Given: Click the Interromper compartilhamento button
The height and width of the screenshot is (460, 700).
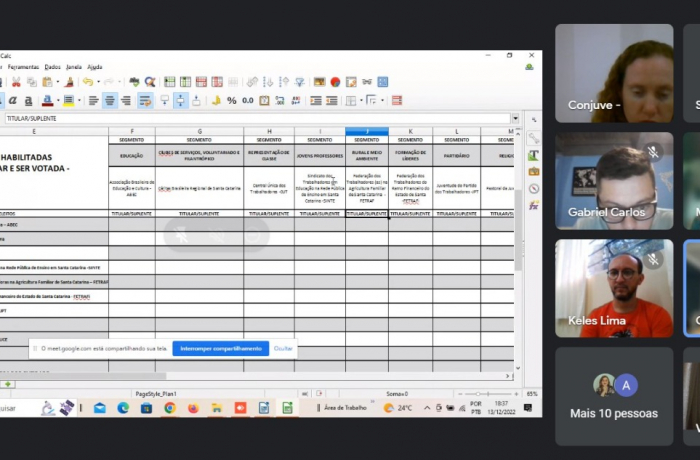Looking at the screenshot, I should click(220, 348).
